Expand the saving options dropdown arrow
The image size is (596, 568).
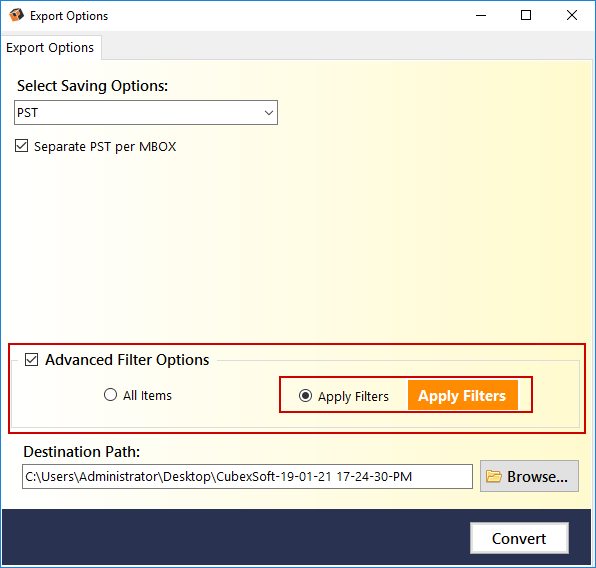click(269, 113)
